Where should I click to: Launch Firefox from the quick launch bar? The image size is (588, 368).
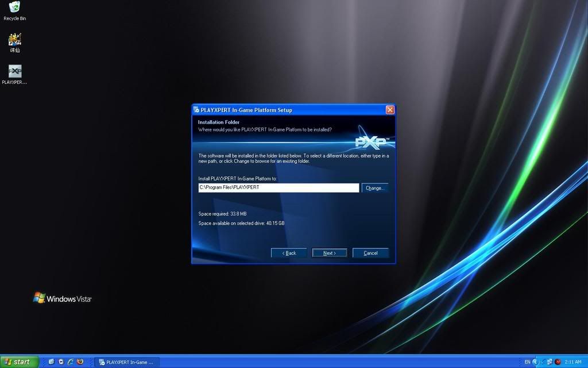point(80,362)
